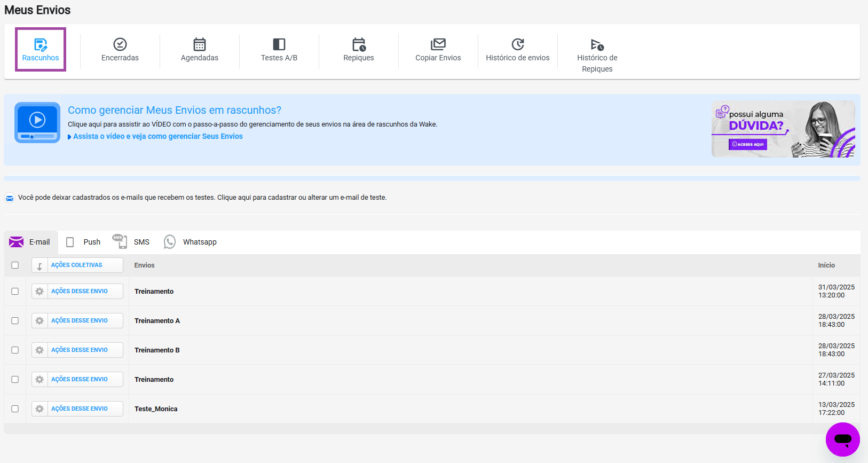Click the SMS phone icon
Image resolution: width=868 pixels, height=463 pixels.
pyautogui.click(x=120, y=241)
